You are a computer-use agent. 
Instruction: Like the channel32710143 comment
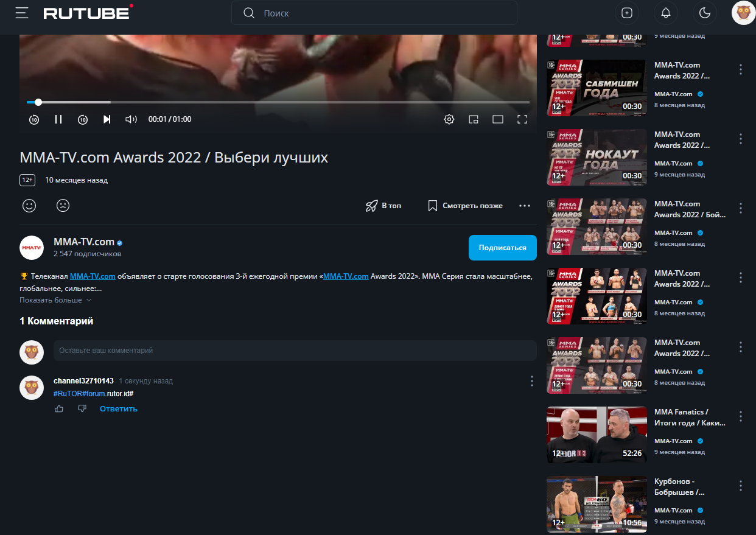coord(59,408)
